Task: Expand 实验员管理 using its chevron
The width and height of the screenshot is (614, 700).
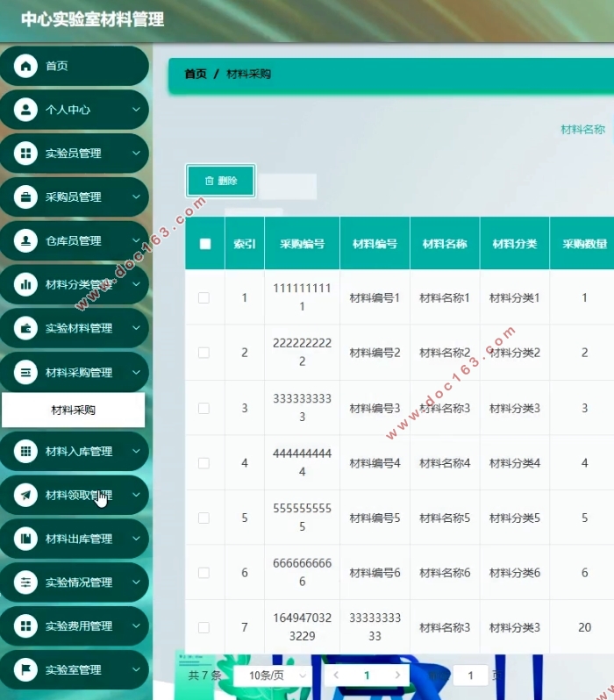Action: (136, 154)
